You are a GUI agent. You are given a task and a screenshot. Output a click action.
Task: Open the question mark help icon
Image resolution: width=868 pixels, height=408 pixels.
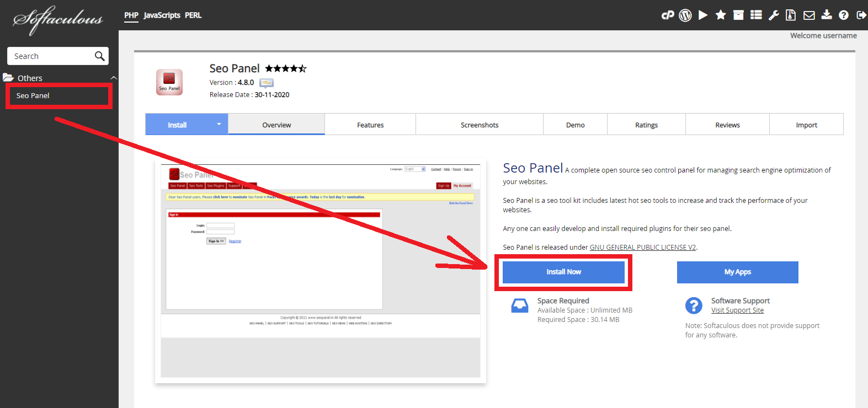[844, 15]
